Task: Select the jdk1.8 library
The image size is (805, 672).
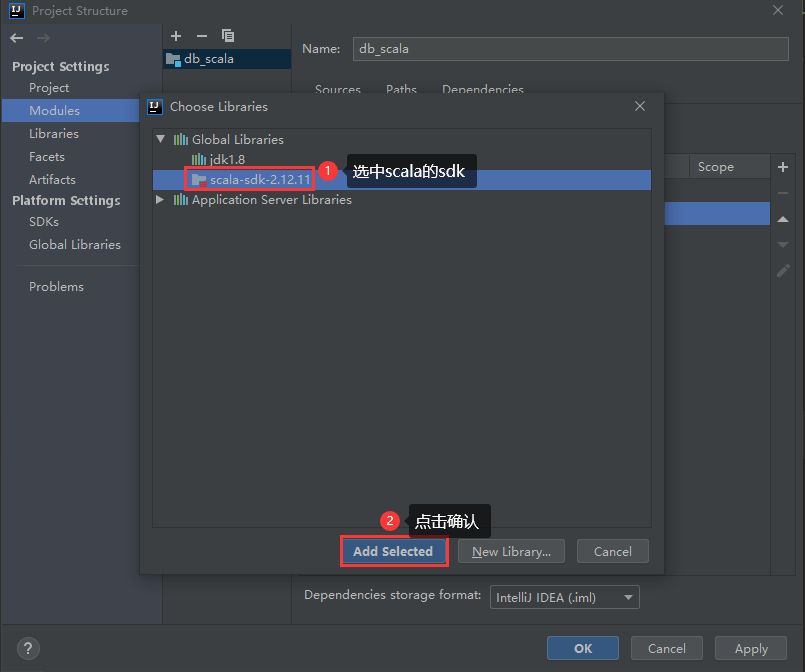Action: point(227,160)
